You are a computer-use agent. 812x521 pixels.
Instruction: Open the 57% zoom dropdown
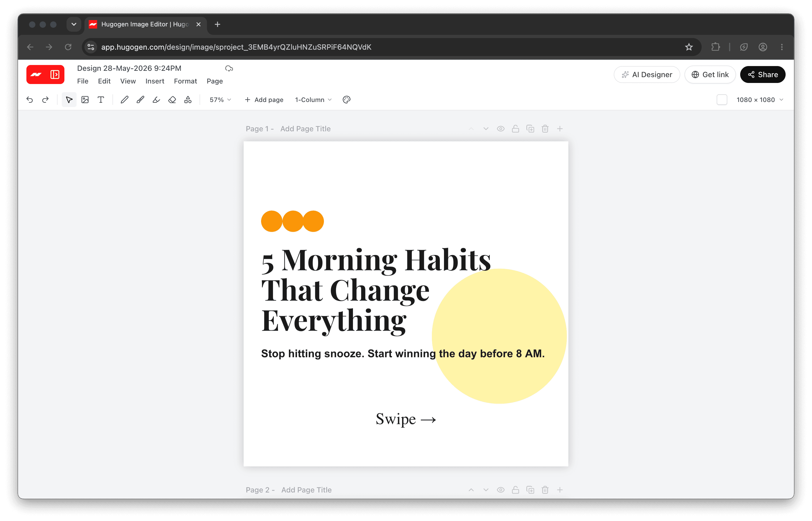(x=220, y=100)
